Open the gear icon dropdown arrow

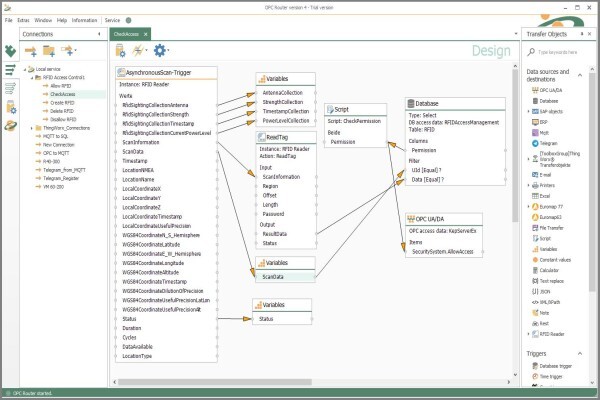168,50
